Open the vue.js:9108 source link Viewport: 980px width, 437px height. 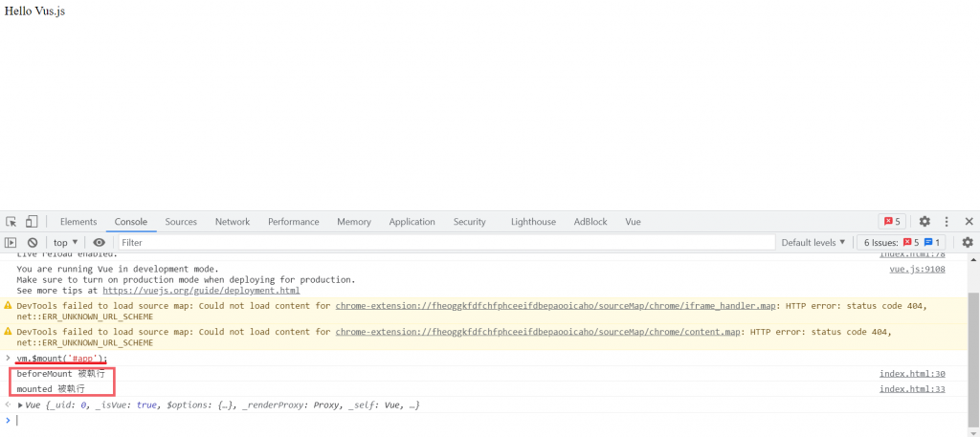(917, 269)
